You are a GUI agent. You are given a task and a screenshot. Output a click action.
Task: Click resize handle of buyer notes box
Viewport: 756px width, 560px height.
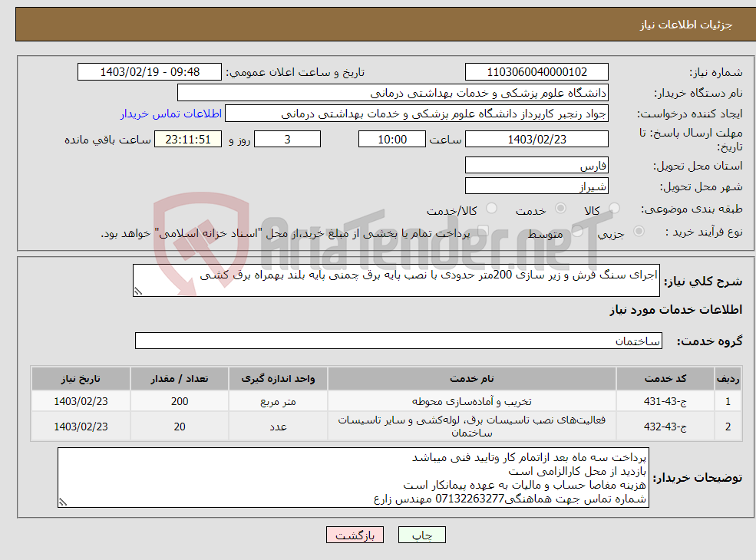63,502
